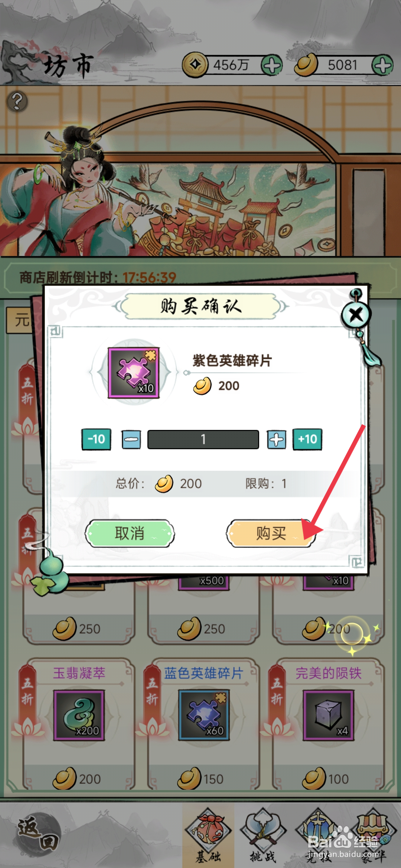Image resolution: width=401 pixels, height=868 pixels.
Task: Select the 玉翡凝萃 item icon
Action: click(x=79, y=715)
